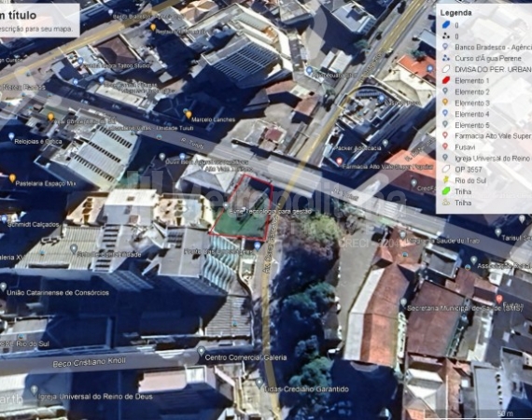
Task: Select the Packer Advocacia map pin
Action: click(x=385, y=143)
